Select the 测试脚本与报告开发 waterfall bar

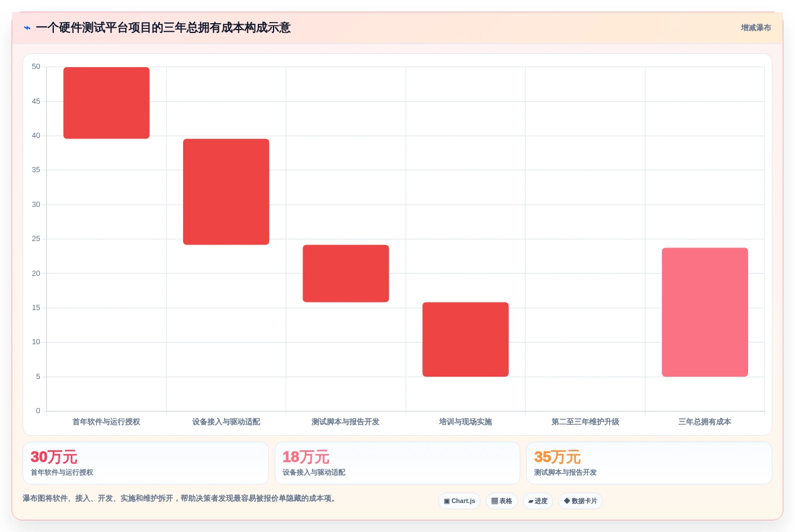346,274
